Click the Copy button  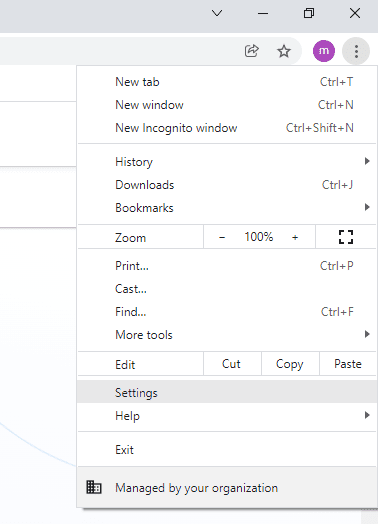(290, 364)
